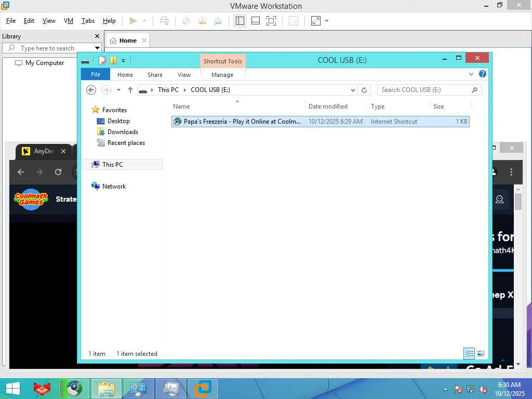The width and height of the screenshot is (532, 399).
Task: Open the snapshot manager wrench icon
Action: (218, 21)
